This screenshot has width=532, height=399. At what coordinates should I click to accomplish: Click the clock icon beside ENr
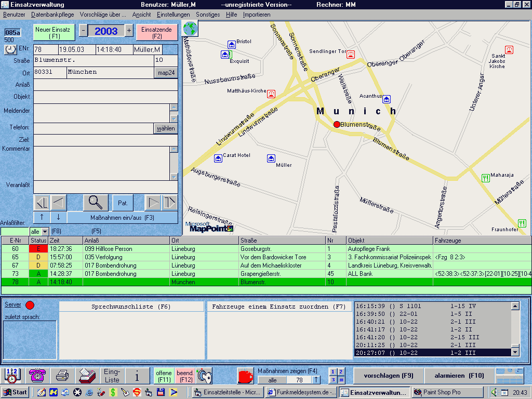pos(11,49)
